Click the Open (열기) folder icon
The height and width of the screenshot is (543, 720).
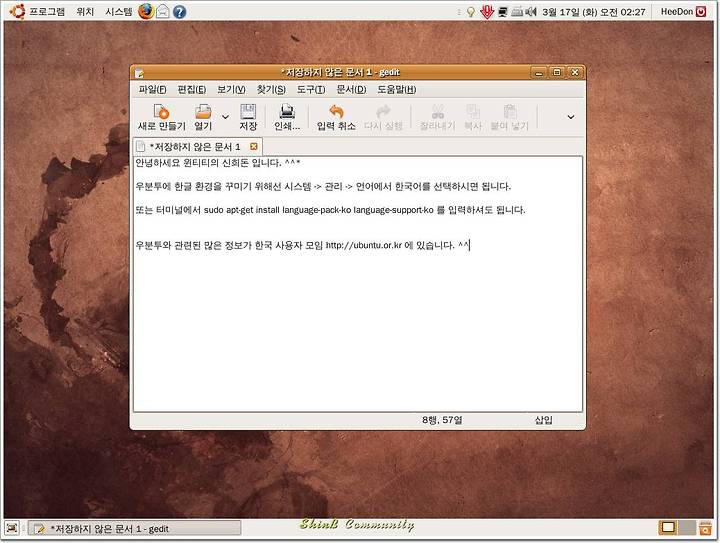[203, 112]
